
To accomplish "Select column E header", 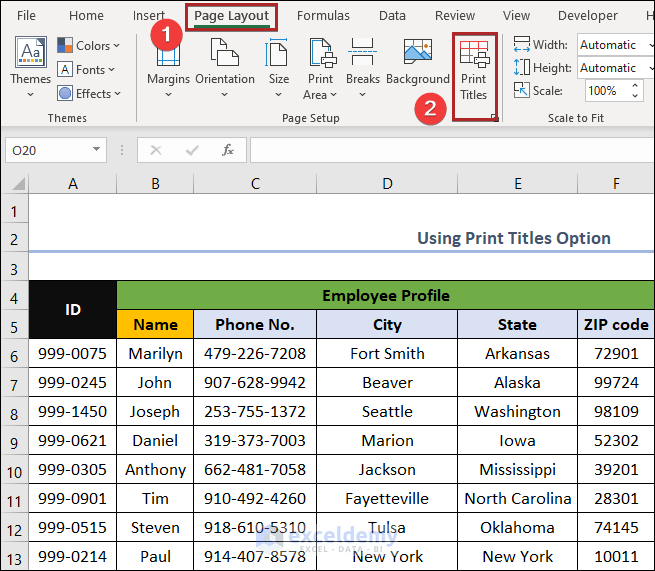I will pos(518,184).
